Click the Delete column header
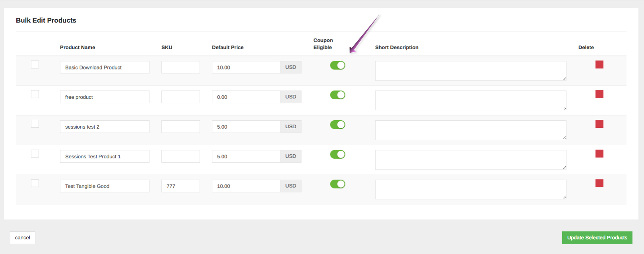644x254 pixels. click(x=586, y=47)
